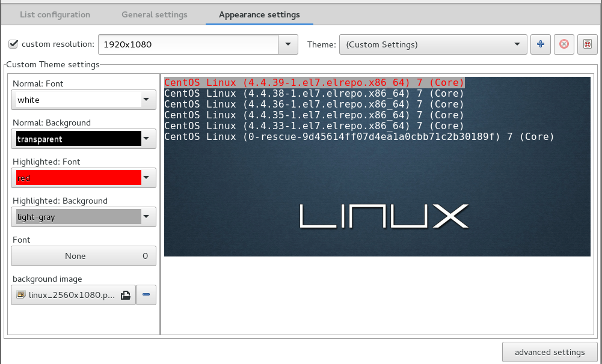Remove background image with minus button

click(146, 295)
